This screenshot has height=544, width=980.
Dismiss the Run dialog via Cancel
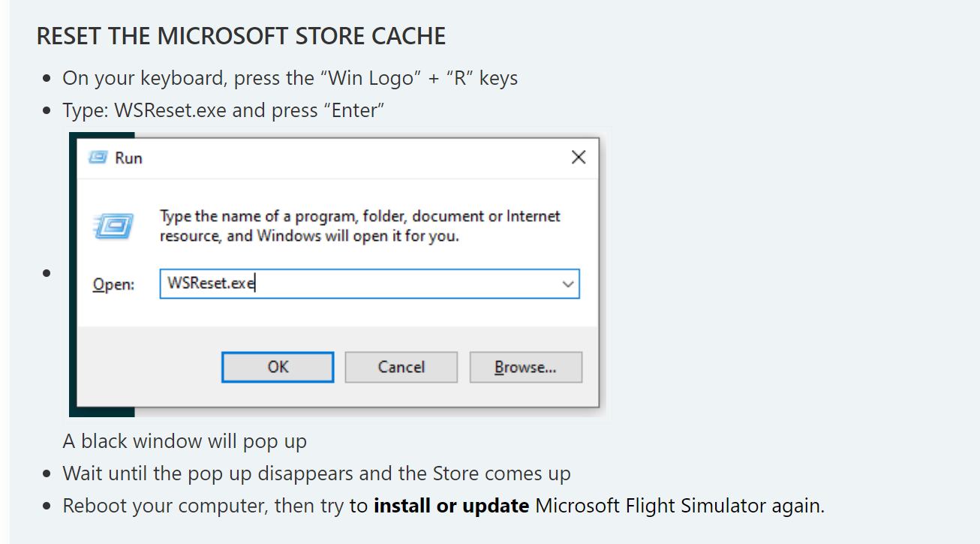401,367
